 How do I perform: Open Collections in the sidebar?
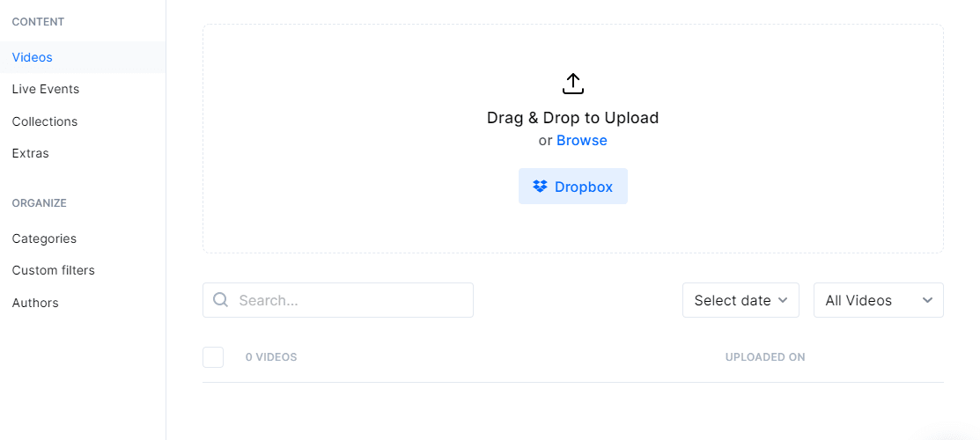pos(45,121)
